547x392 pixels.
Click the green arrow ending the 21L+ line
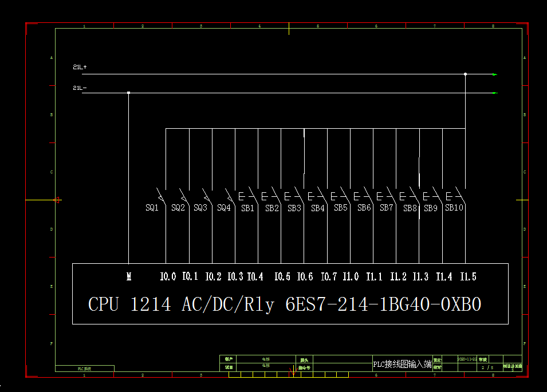click(x=494, y=74)
